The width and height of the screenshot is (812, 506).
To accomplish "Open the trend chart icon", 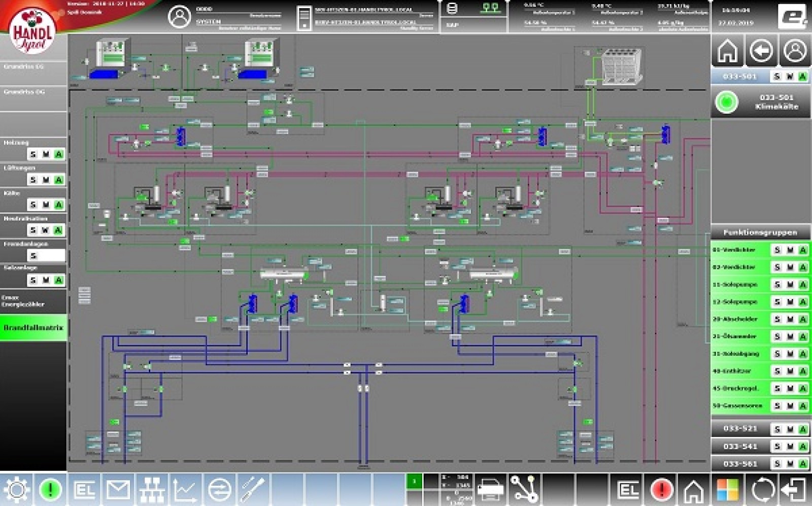I will pyautogui.click(x=185, y=490).
